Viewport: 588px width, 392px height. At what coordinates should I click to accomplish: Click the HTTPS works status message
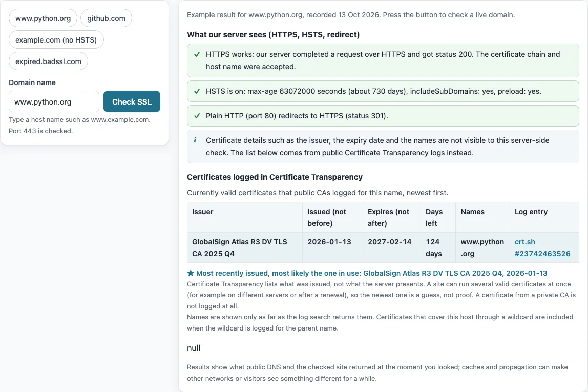pyautogui.click(x=383, y=60)
